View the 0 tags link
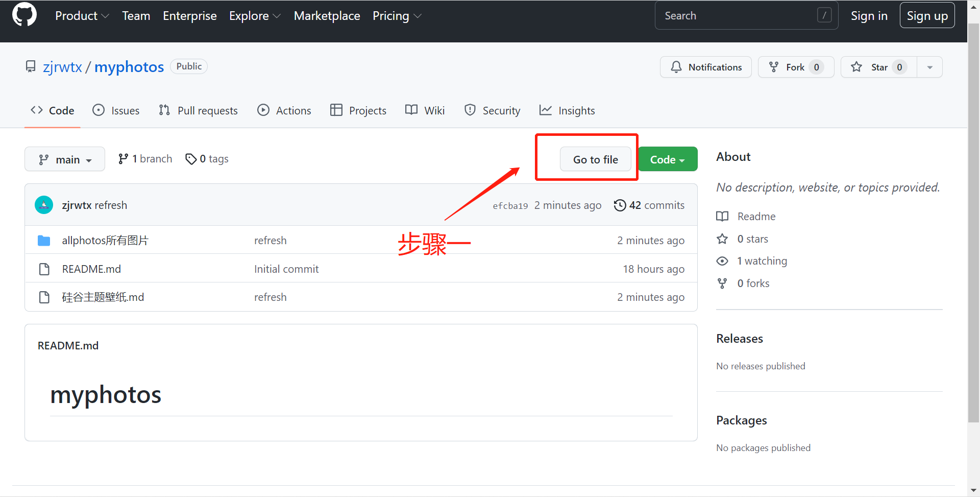 (207, 159)
